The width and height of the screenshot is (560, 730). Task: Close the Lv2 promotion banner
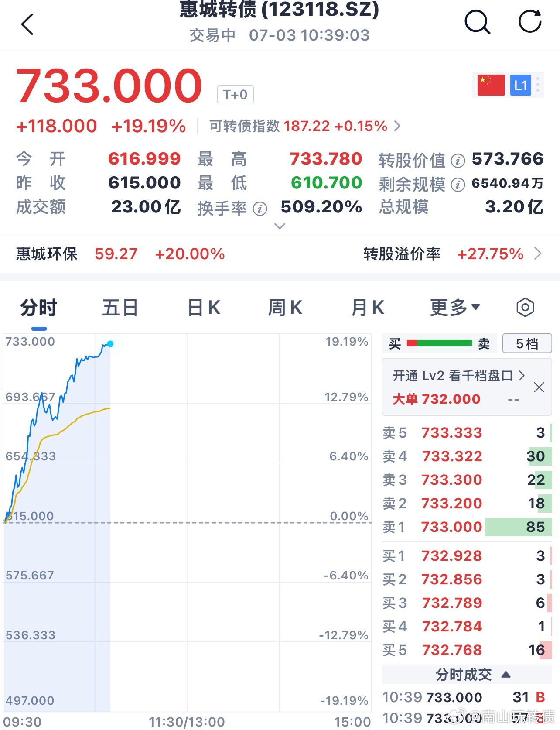click(539, 387)
